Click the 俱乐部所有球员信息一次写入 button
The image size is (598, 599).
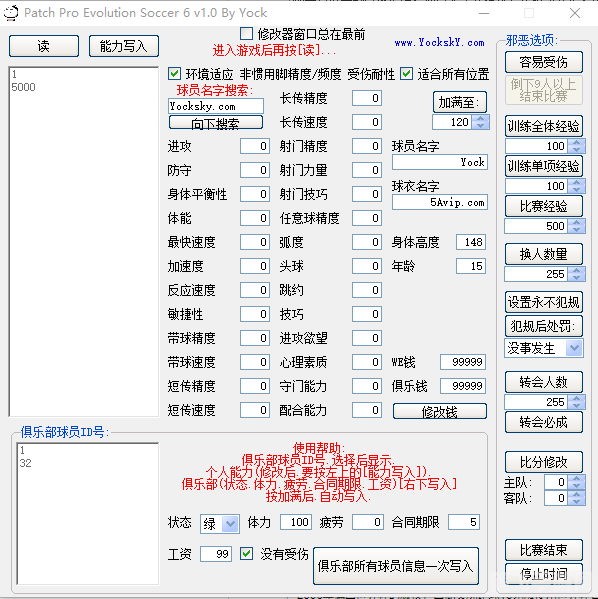[395, 566]
